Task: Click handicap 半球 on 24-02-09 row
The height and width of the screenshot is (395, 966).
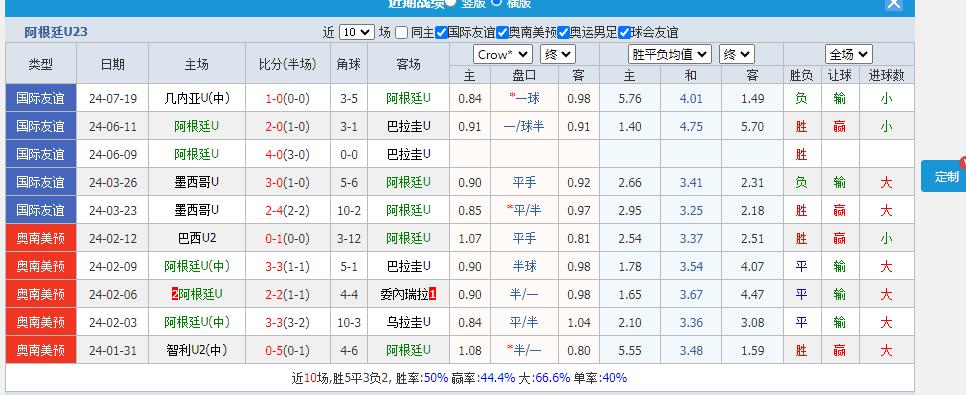Action: pyautogui.click(x=524, y=266)
